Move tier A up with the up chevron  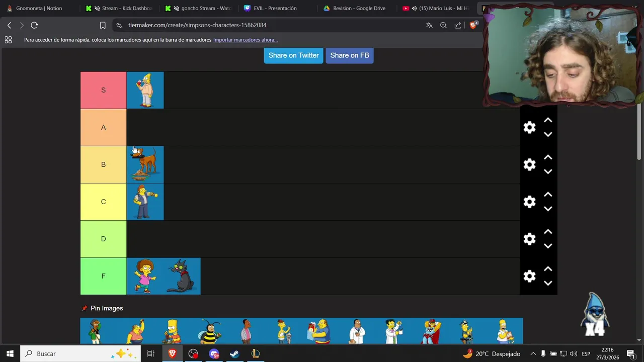tap(548, 121)
